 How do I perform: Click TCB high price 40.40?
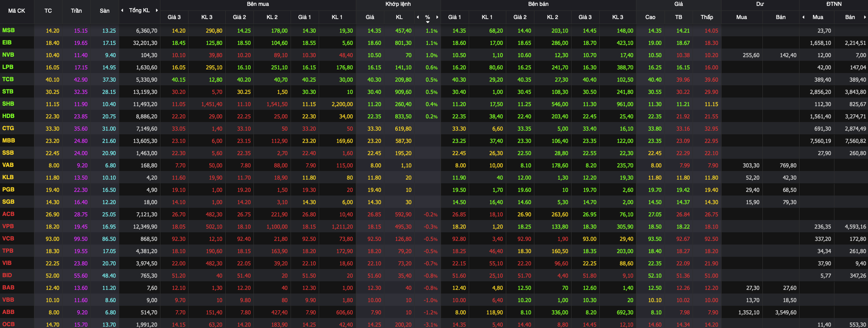pos(655,80)
